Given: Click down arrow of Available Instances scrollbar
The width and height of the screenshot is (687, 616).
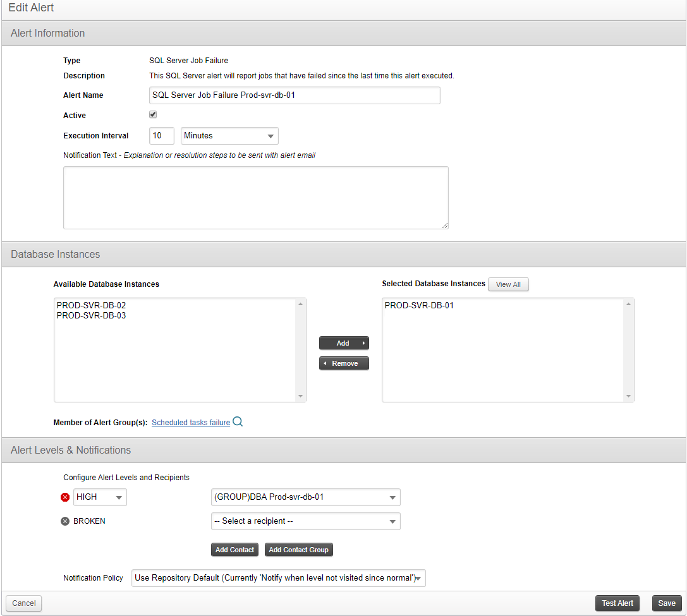Looking at the screenshot, I should [301, 396].
